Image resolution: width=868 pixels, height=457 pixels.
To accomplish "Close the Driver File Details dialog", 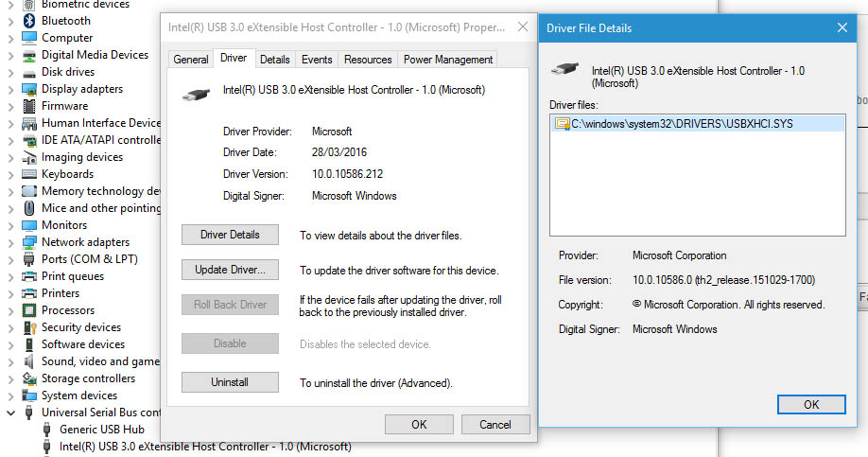I will [x=842, y=27].
